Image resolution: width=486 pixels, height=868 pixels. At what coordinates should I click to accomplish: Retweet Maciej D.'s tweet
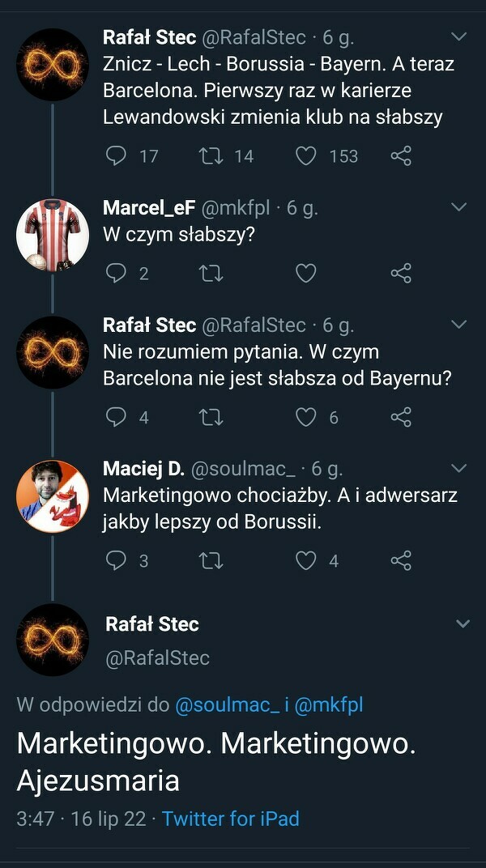211,560
